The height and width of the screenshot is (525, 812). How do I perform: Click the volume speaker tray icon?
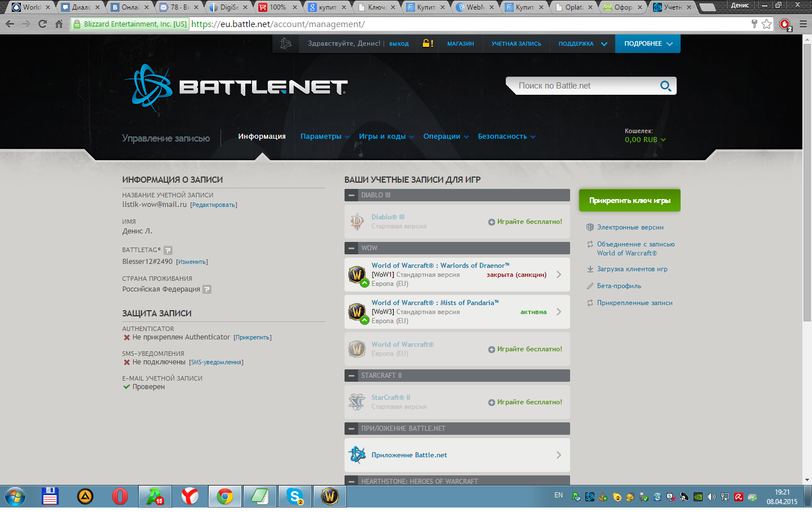[712, 497]
